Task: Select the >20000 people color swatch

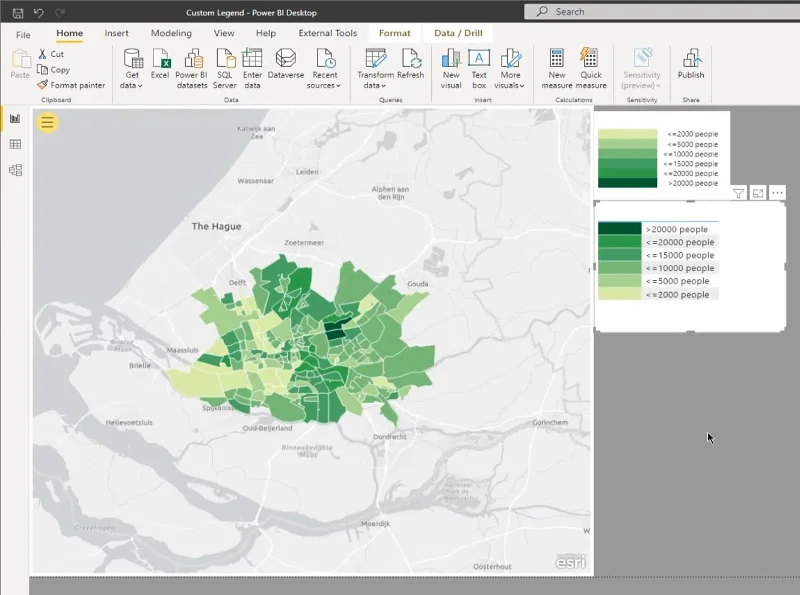Action: (619, 229)
